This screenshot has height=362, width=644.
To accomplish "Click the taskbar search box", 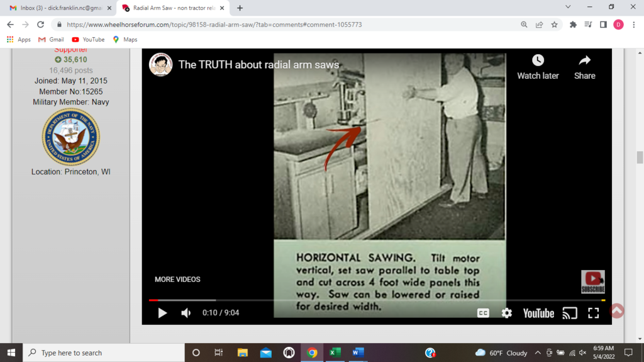I will pos(104,353).
